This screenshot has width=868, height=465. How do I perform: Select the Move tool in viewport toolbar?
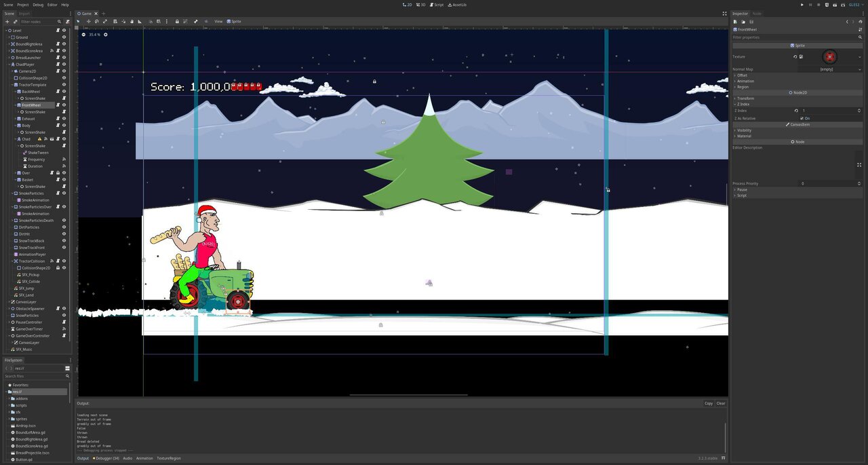coord(87,22)
